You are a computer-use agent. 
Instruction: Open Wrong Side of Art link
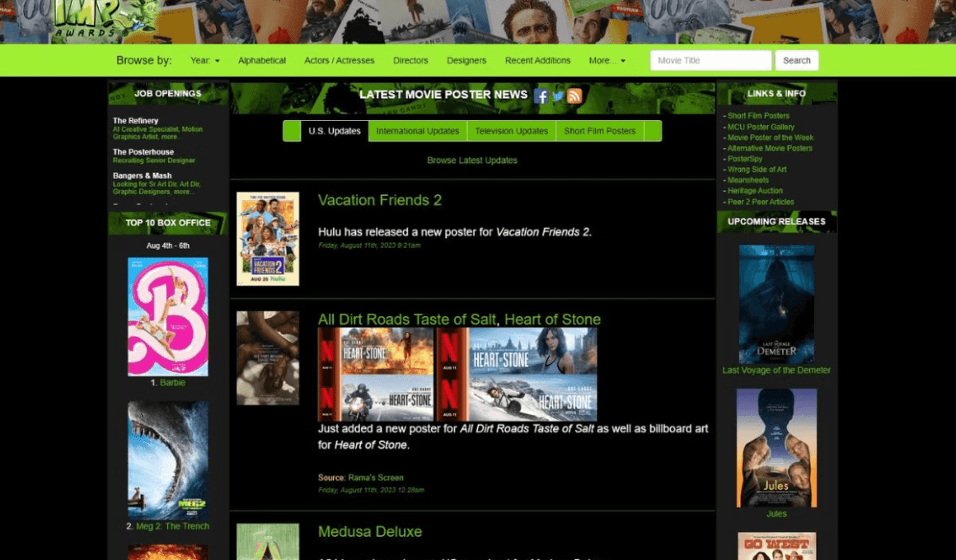(757, 170)
